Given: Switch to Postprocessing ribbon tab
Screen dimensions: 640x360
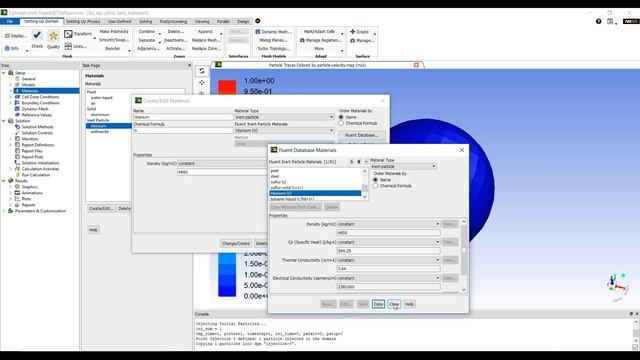Looking at the screenshot, I should (173, 22).
